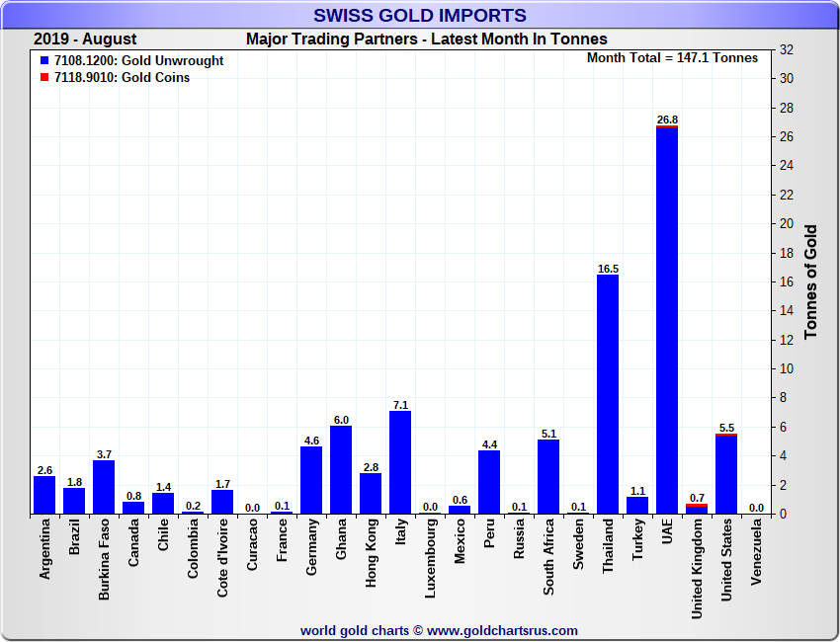Image resolution: width=840 pixels, height=642 pixels.
Task: Click the Burkina Faso bar labeled 3.7
Action: pyautogui.click(x=104, y=487)
